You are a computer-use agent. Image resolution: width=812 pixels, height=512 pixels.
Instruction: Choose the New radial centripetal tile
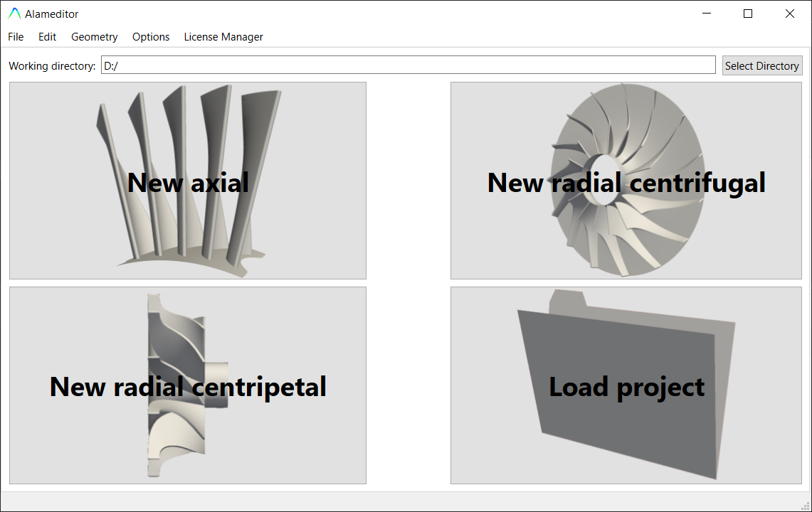pos(188,385)
